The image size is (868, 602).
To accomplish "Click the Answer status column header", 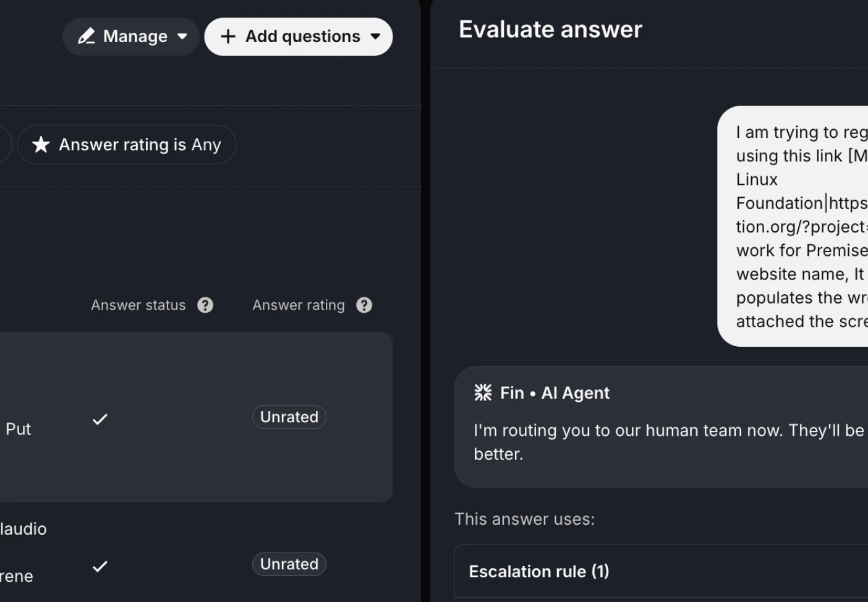I will click(x=138, y=305).
